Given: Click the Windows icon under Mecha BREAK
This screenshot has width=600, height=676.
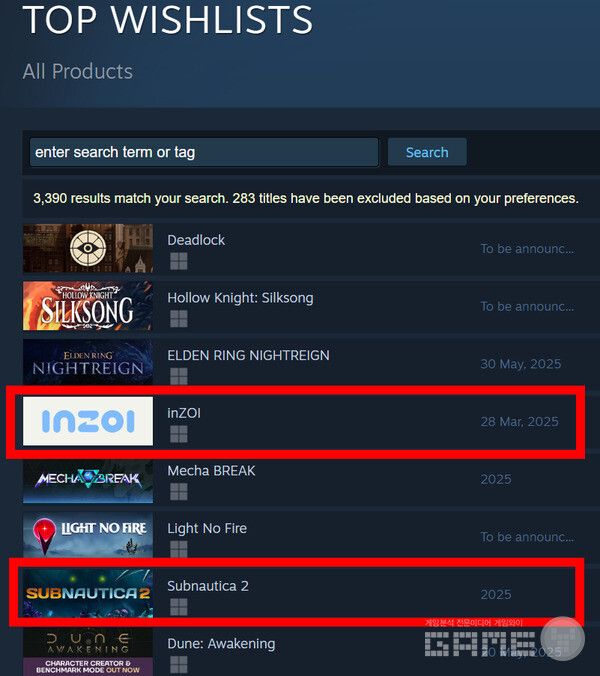Looking at the screenshot, I should [178, 491].
